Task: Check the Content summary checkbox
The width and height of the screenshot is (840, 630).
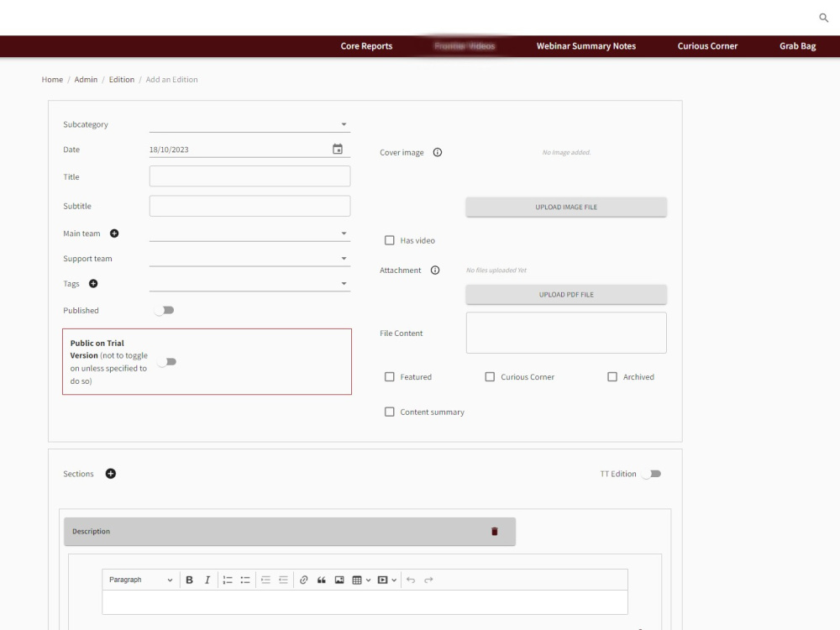Action: click(x=390, y=412)
